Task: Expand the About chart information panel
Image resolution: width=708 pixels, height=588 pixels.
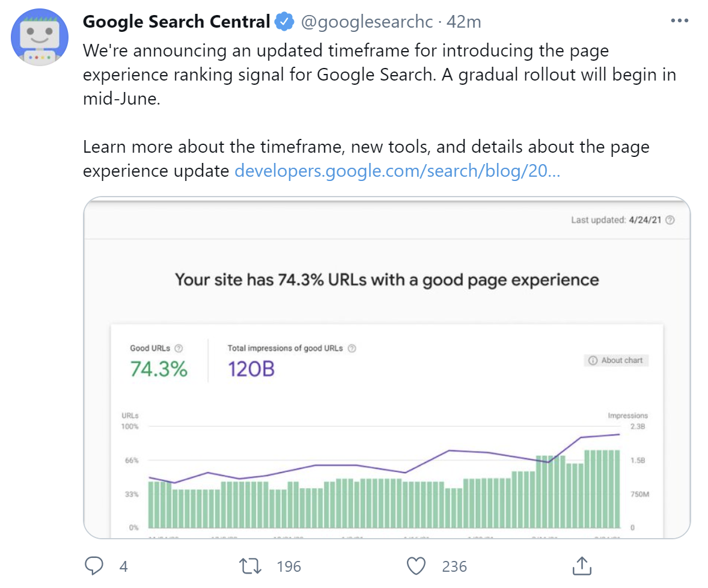Action: pos(616,360)
